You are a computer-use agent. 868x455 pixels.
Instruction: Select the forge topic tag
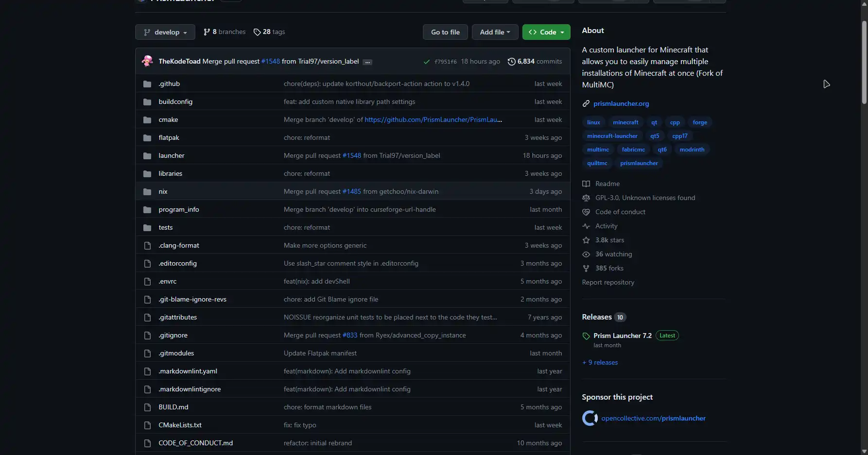click(700, 122)
